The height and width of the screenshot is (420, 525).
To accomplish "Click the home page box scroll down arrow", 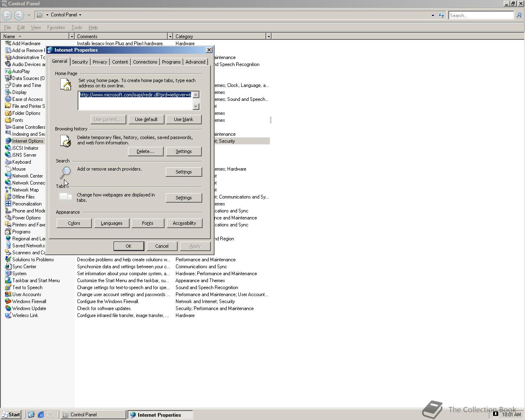I will (196, 107).
